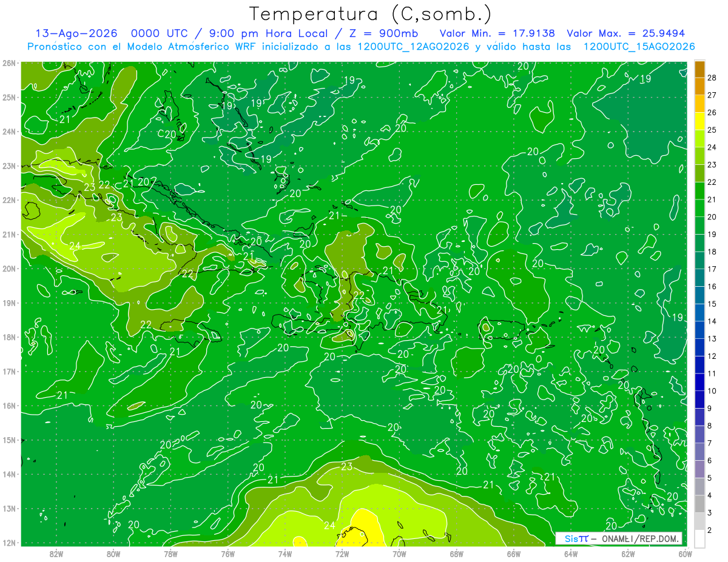Click the "25N" latitude axis label

click(x=8, y=97)
